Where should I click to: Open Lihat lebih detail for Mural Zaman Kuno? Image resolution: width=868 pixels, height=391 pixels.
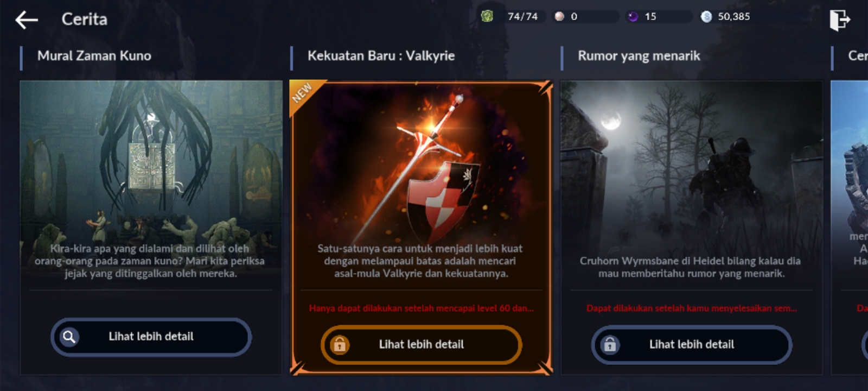[151, 337]
